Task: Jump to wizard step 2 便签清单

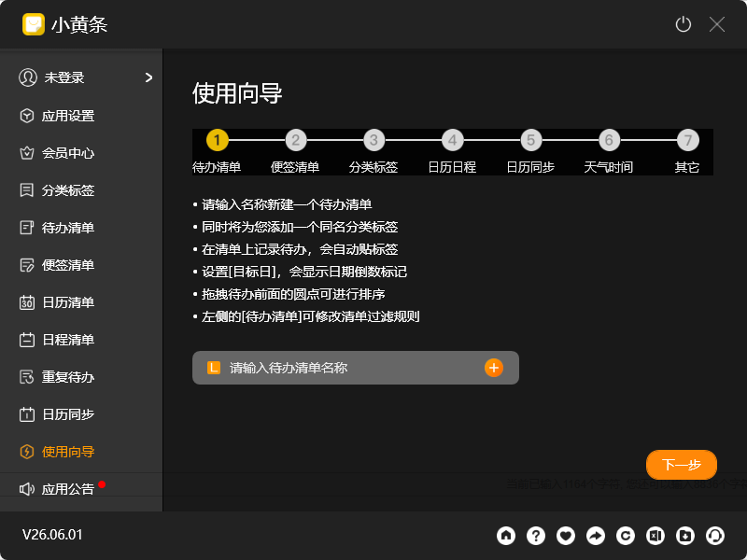Action: pyautogui.click(x=296, y=140)
